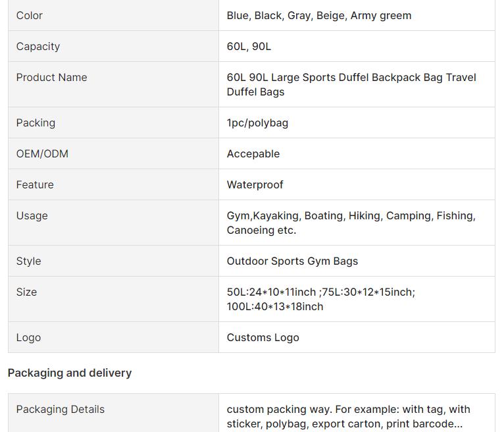Screen dimensions: 504x432
Task: Click the Usage row label
Action: 32,215
